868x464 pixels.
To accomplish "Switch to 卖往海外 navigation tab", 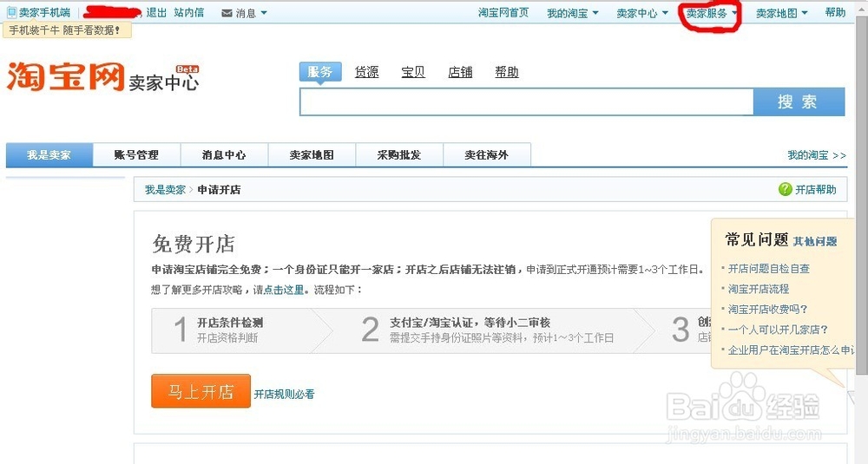I will [487, 155].
